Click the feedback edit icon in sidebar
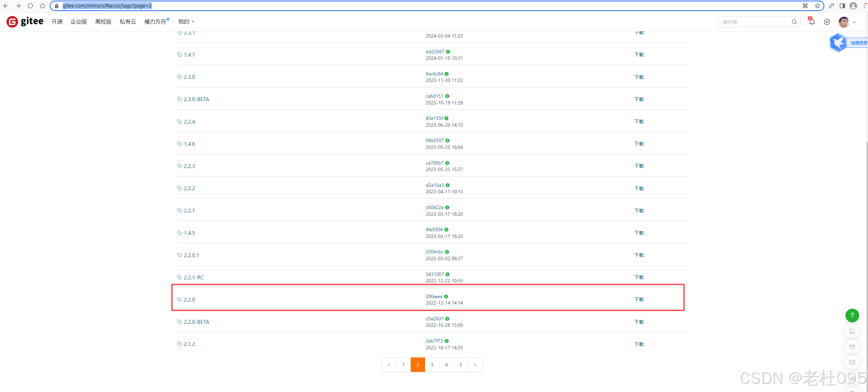The width and height of the screenshot is (868, 392). 852,331
